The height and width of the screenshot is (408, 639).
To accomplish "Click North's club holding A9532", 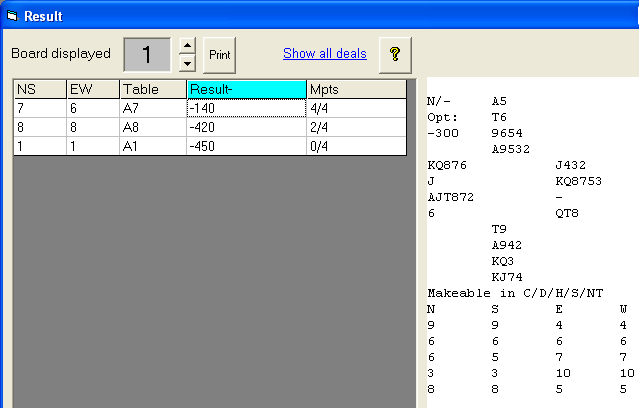I will pyautogui.click(x=511, y=149).
